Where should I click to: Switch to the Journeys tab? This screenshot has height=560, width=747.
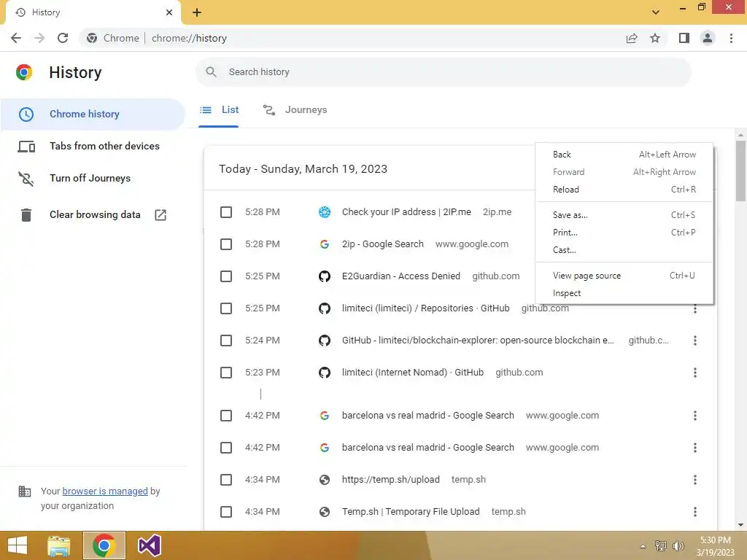(x=295, y=110)
